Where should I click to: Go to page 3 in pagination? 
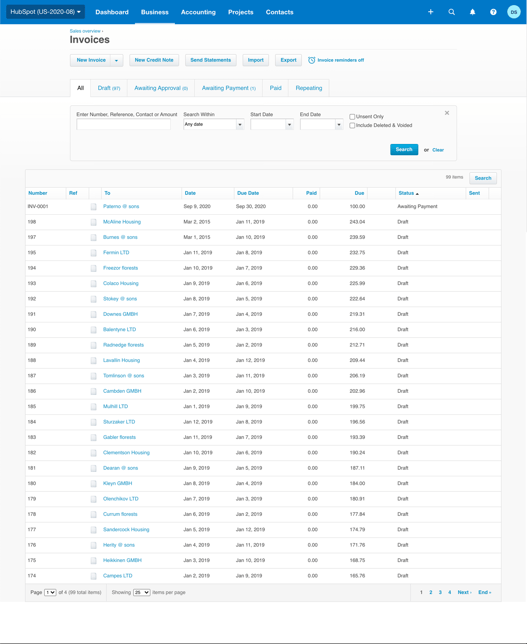(x=440, y=592)
